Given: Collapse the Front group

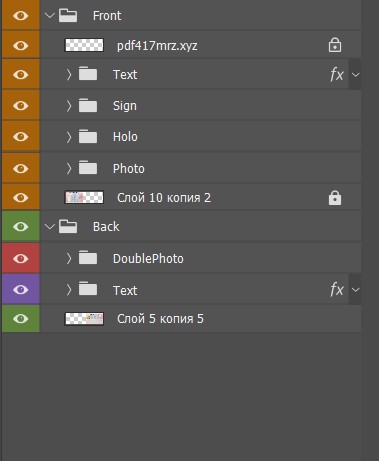Looking at the screenshot, I should pyautogui.click(x=50, y=15).
